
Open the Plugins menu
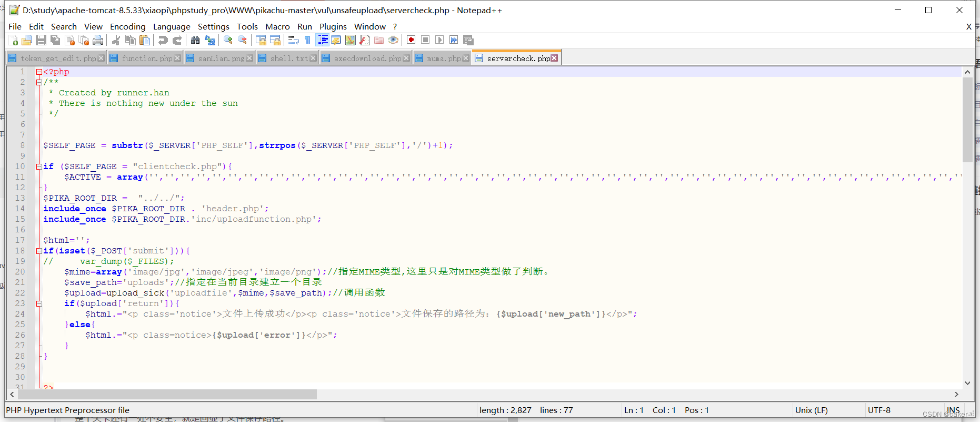[x=333, y=26]
